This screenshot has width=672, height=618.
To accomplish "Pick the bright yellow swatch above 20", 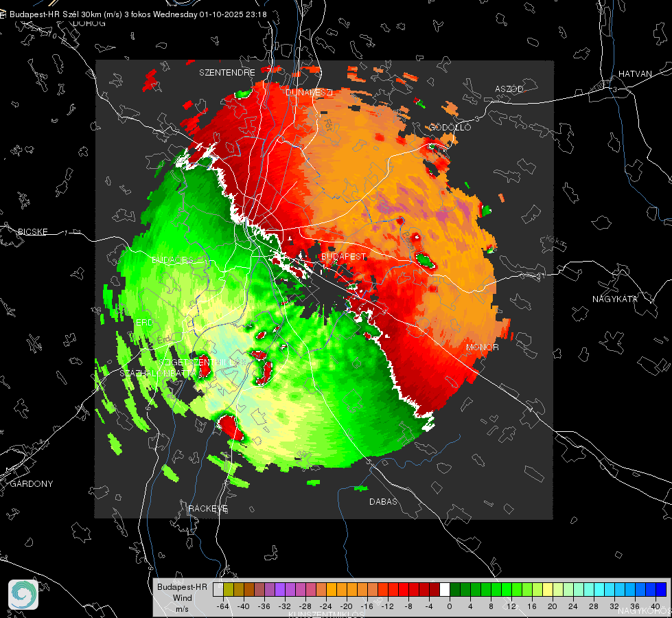I will (548, 589).
